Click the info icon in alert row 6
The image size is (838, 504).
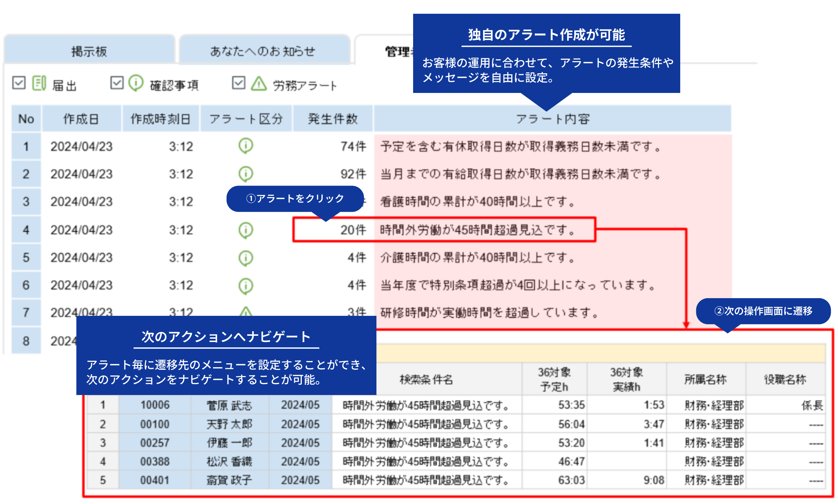(x=246, y=286)
